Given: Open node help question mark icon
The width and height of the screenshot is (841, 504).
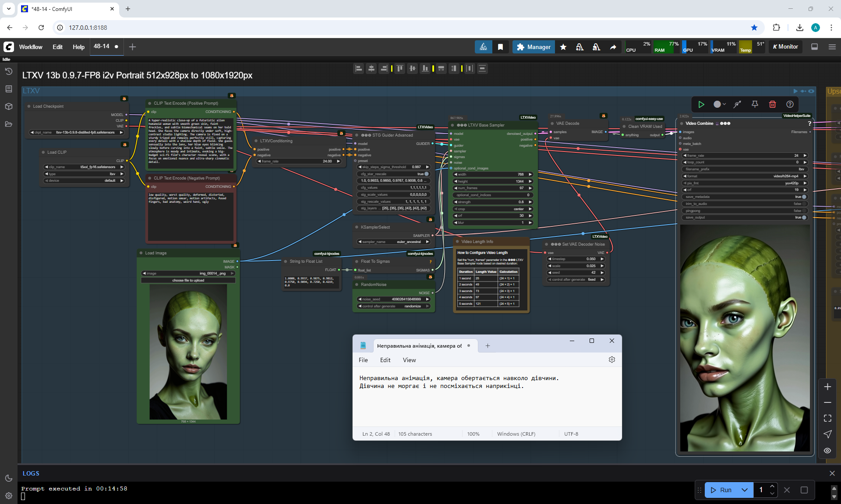Looking at the screenshot, I should coord(790,104).
